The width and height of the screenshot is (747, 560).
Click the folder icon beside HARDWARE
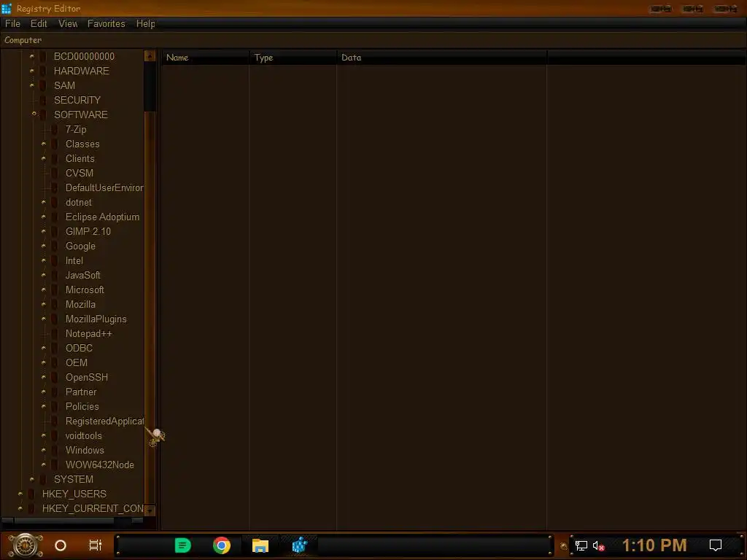pos(43,71)
